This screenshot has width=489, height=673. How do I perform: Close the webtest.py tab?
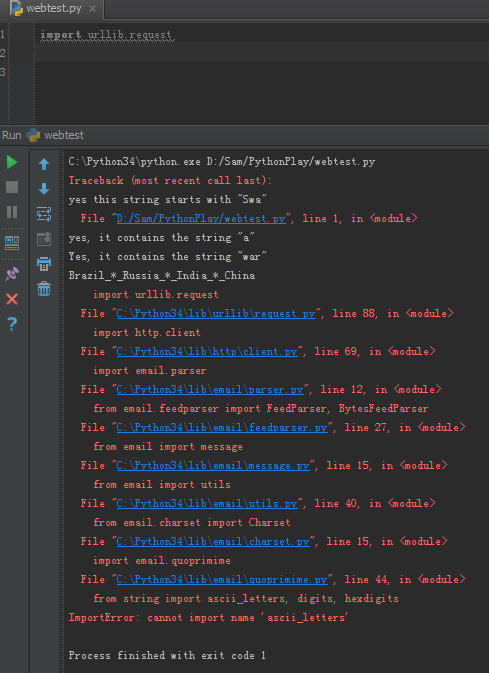(x=92, y=9)
